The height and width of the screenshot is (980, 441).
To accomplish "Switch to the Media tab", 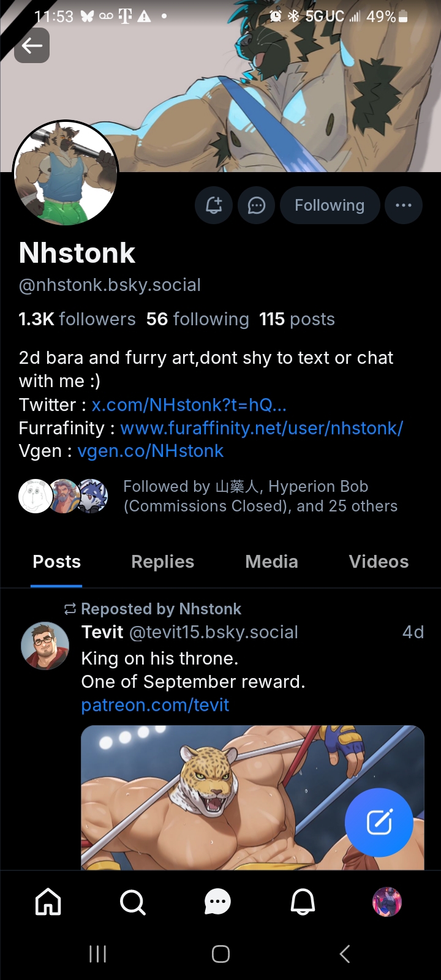I will (271, 562).
